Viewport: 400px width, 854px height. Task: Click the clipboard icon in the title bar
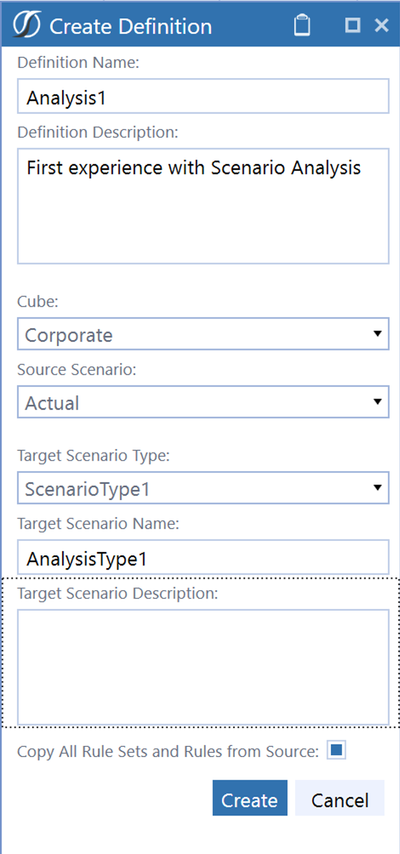coord(302,25)
